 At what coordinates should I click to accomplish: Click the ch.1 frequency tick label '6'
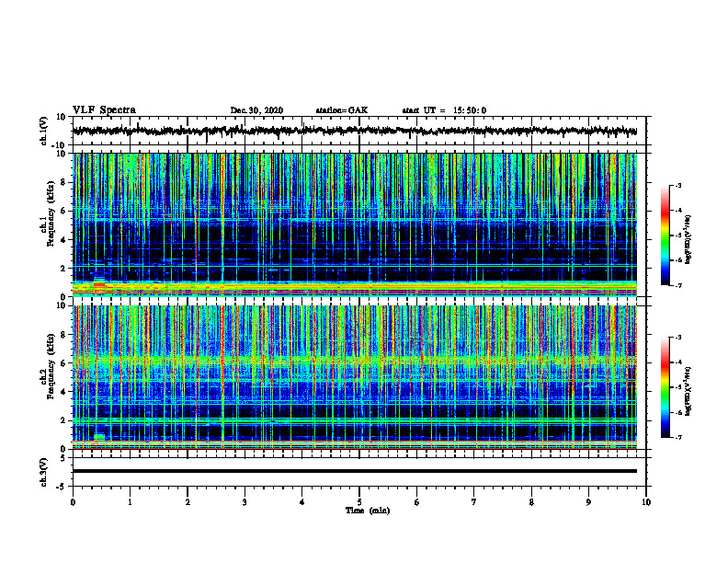coord(64,212)
